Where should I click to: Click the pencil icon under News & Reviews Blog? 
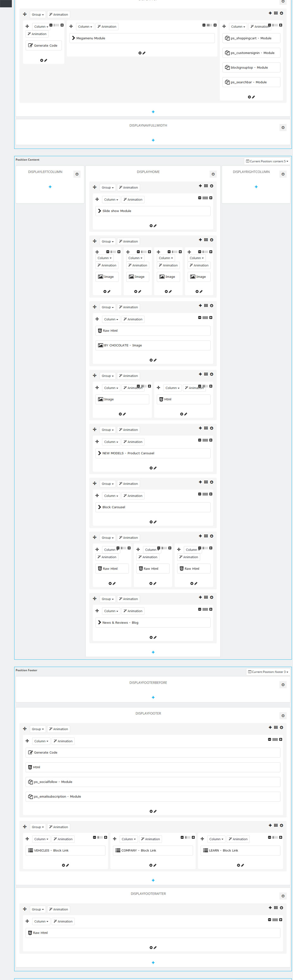coord(155,637)
